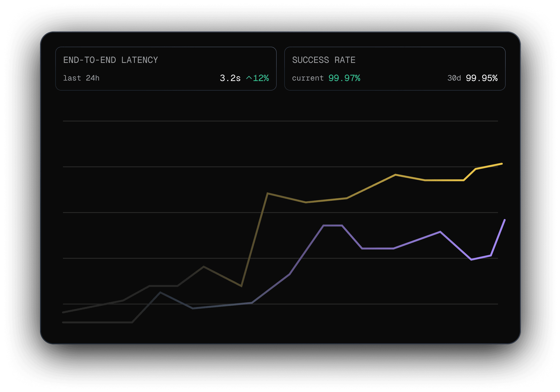Select the '30d' period label
The width and height of the screenshot is (560, 392).
pos(454,78)
